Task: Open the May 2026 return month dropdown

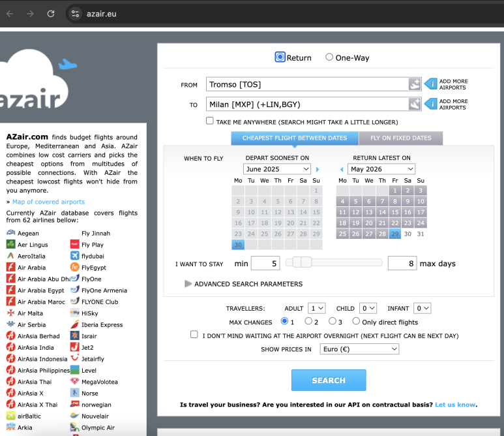Action: tap(381, 169)
